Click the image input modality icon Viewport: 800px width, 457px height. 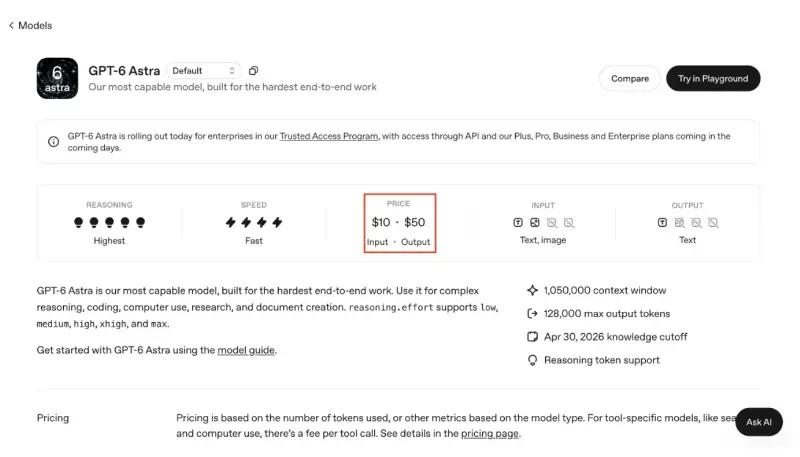[x=535, y=222]
